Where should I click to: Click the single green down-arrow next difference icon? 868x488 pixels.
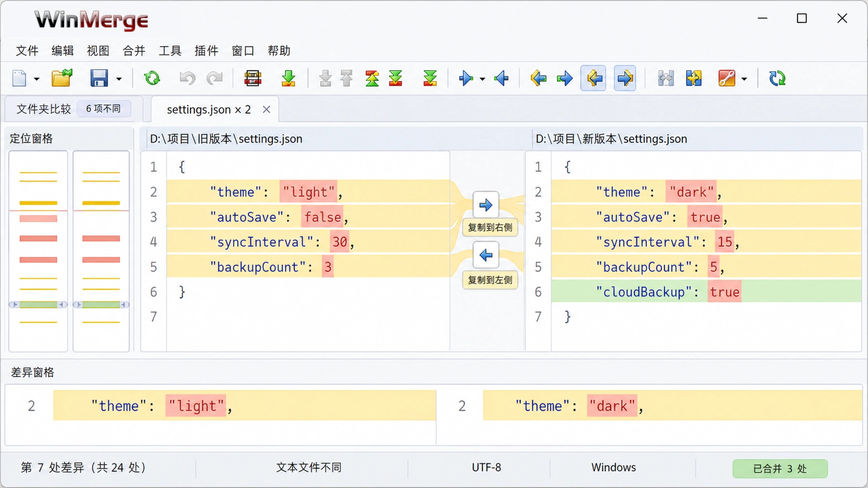click(288, 78)
